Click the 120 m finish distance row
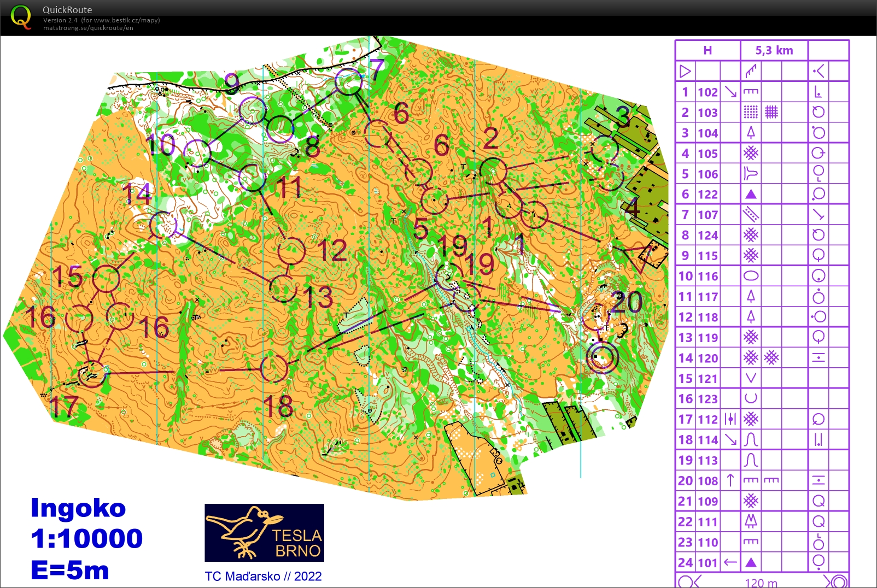The width and height of the screenshot is (877, 588). [x=761, y=582]
